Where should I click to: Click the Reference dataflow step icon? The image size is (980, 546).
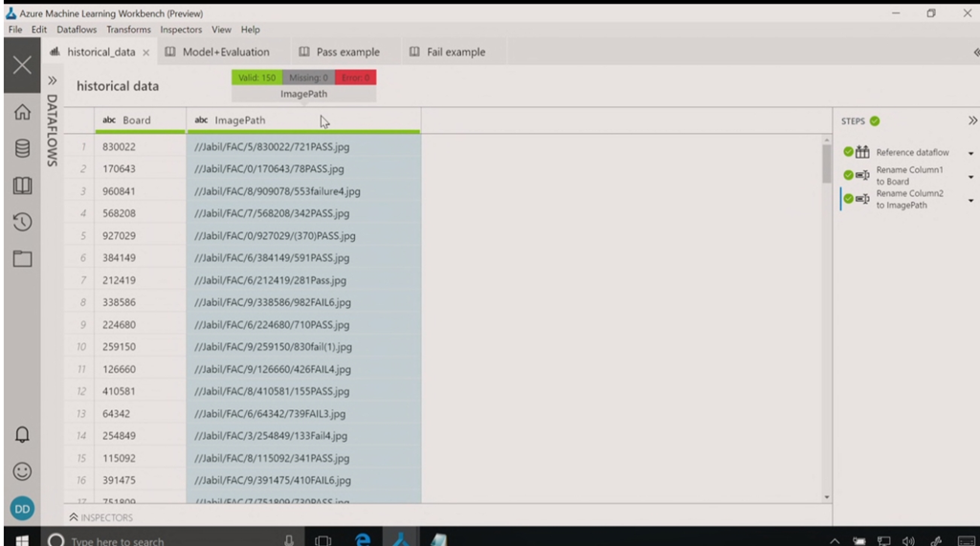862,152
